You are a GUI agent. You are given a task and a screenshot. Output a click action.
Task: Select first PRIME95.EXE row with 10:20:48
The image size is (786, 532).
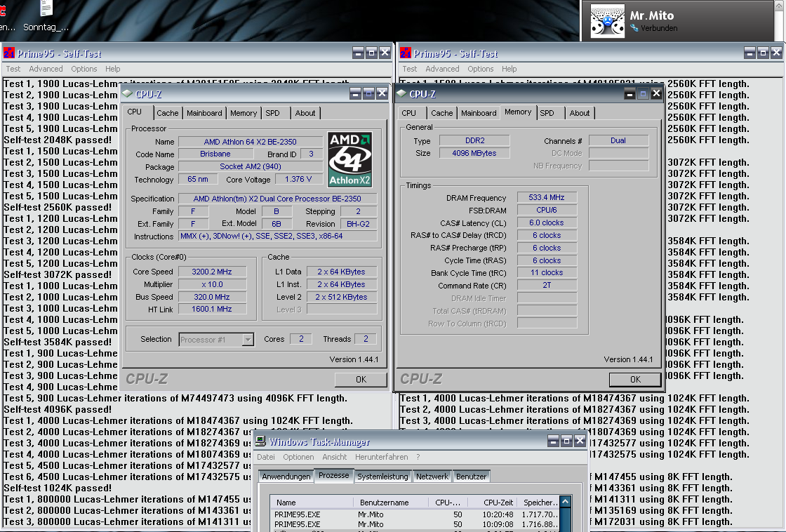[415, 514]
